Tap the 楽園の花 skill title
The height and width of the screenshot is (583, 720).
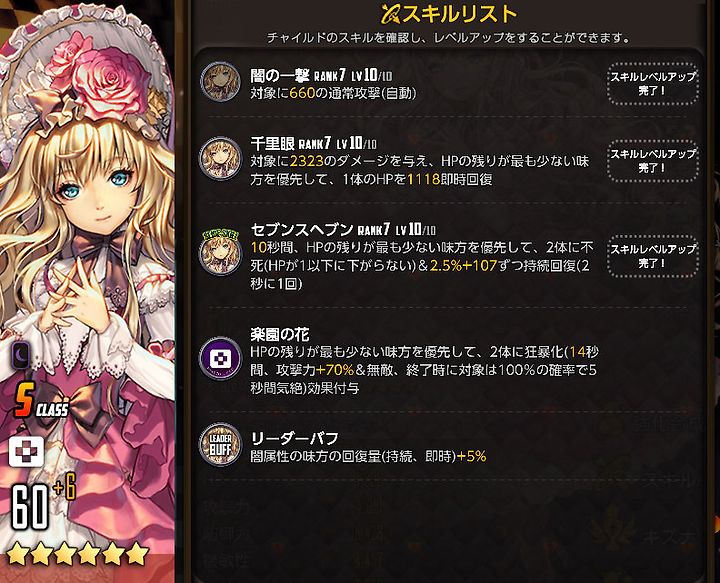coord(280,334)
